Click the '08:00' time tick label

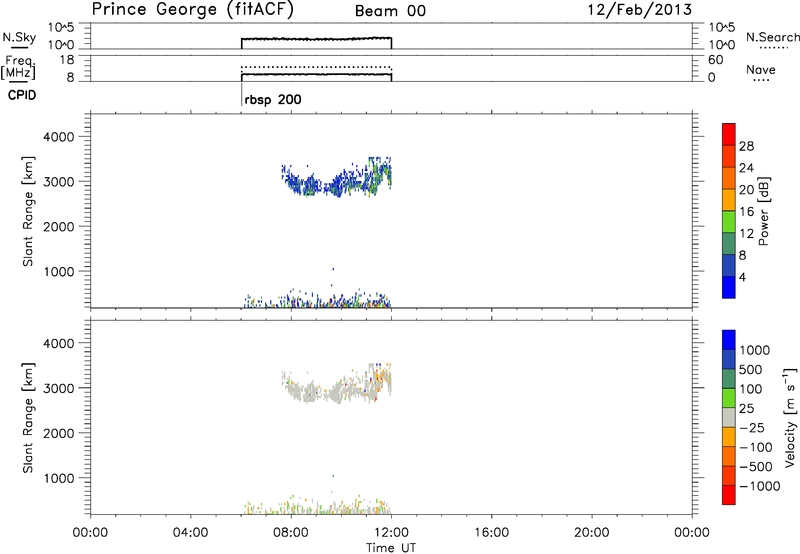(x=290, y=533)
